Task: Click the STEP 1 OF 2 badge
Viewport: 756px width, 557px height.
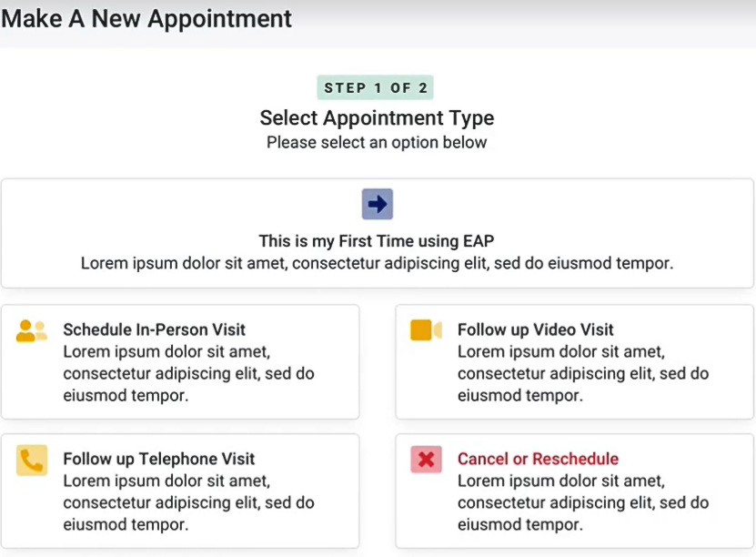Action: click(x=376, y=88)
